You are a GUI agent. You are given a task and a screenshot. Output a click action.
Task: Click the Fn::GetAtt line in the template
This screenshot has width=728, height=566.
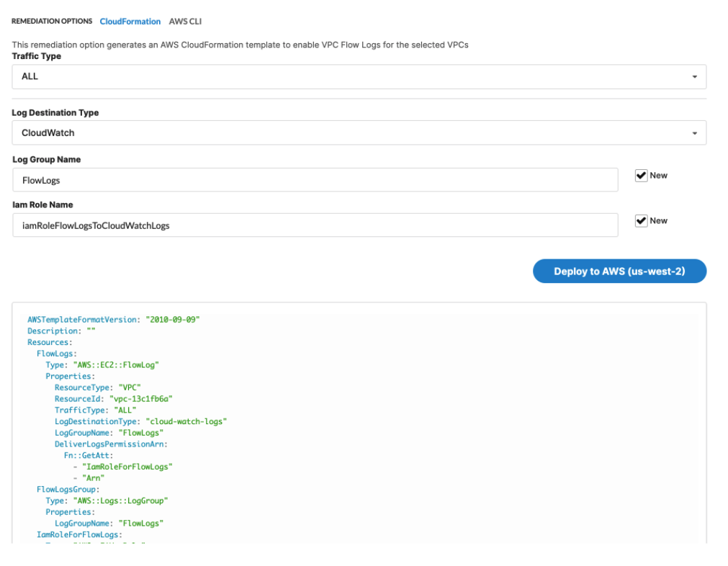pyautogui.click(x=88, y=455)
